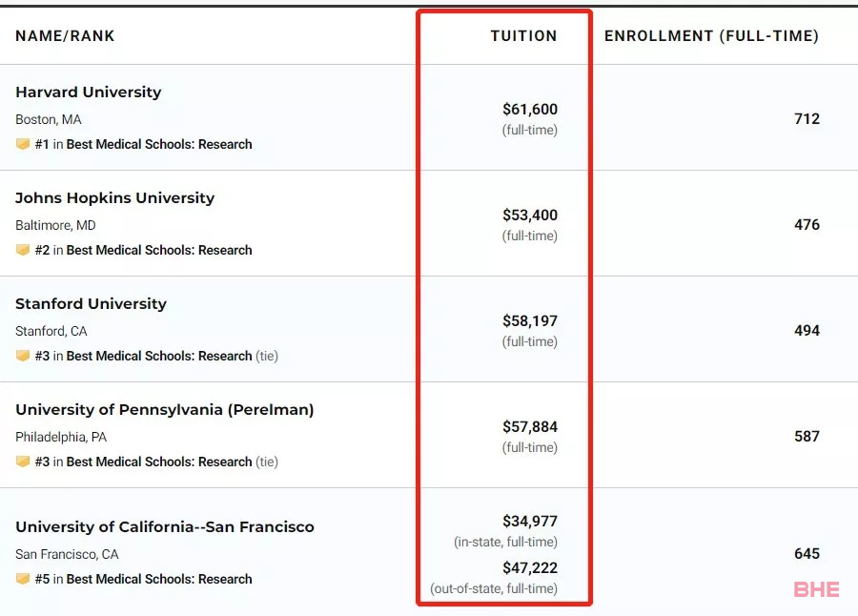Sort by the NAME/RANK column header
858x616 pixels.
65,36
